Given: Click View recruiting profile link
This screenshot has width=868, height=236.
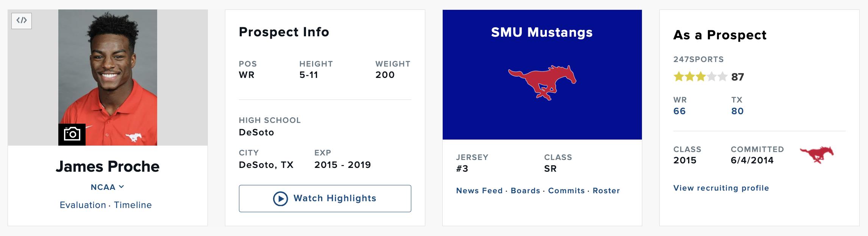Looking at the screenshot, I should pyautogui.click(x=721, y=188).
